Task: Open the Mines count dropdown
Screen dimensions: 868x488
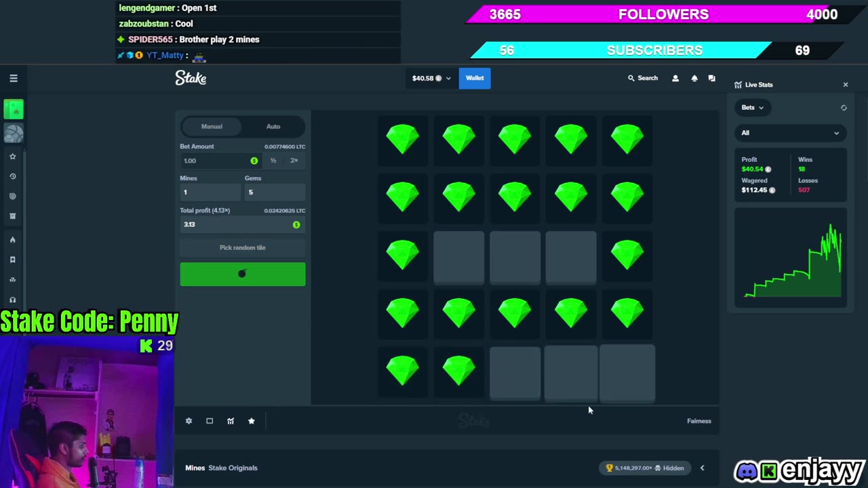Action: pyautogui.click(x=210, y=192)
